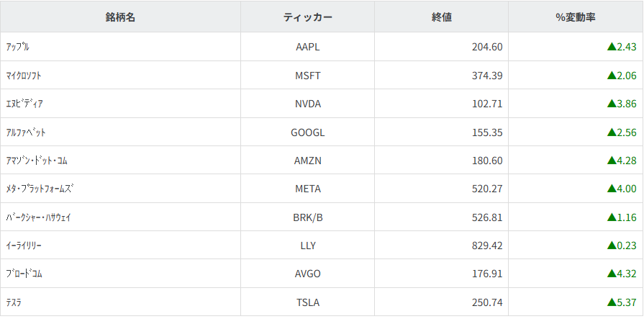Select the LLY ticker text
The width and height of the screenshot is (644, 319).
[307, 246]
